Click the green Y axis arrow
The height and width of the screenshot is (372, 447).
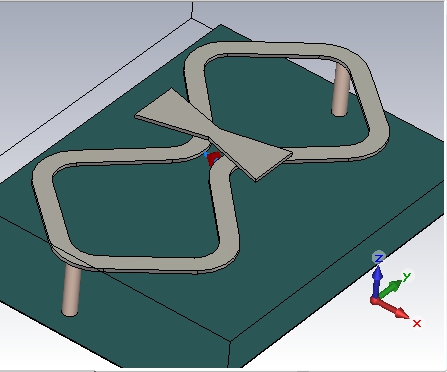pyautogui.click(x=390, y=288)
